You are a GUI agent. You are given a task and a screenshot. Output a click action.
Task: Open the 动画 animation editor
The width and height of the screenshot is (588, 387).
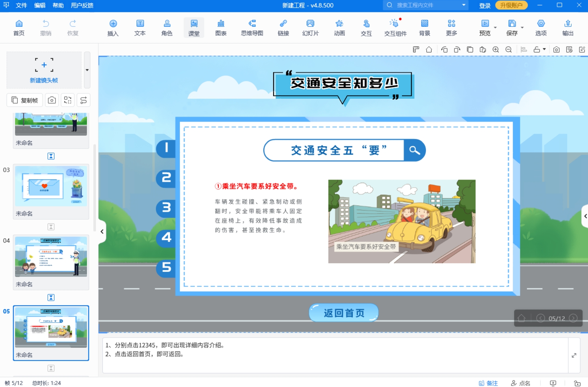[339, 27]
